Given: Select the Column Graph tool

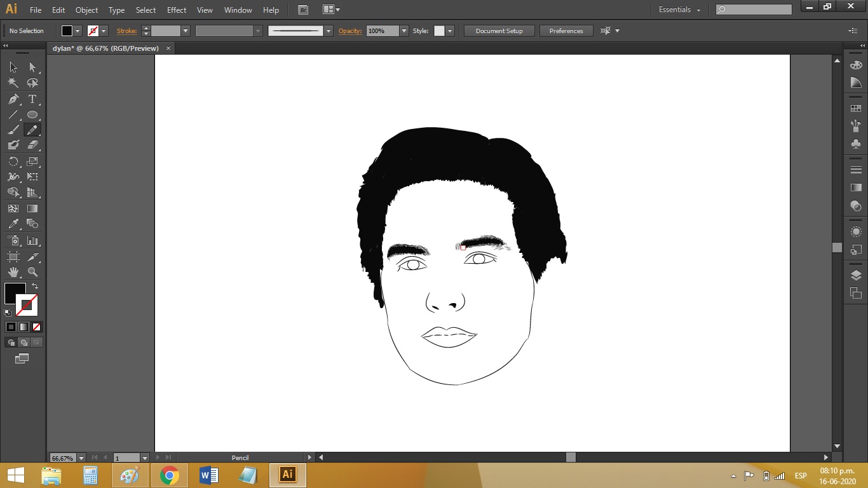Looking at the screenshot, I should point(32,241).
